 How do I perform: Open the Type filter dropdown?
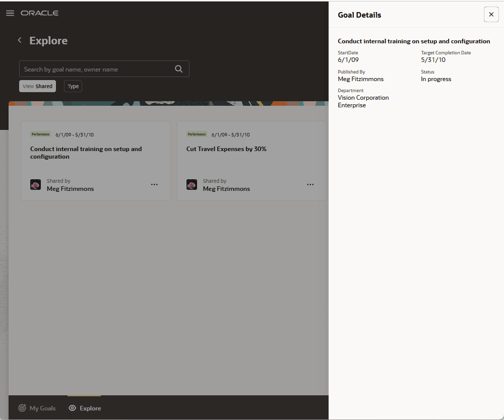pyautogui.click(x=73, y=86)
